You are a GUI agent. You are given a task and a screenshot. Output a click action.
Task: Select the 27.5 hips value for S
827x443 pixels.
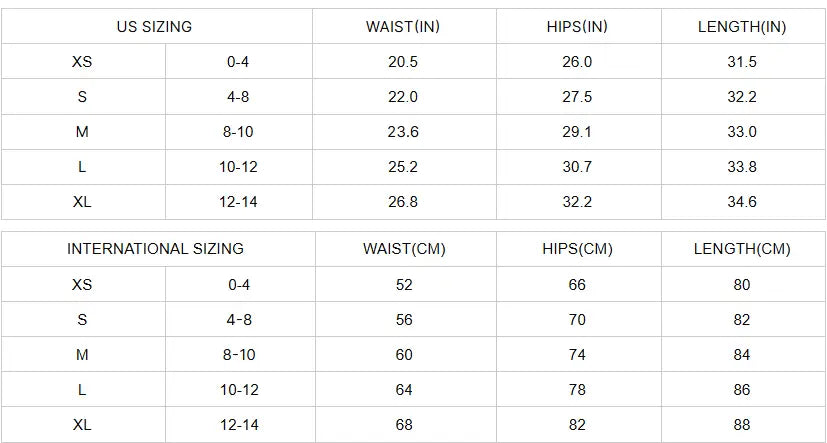577,97
